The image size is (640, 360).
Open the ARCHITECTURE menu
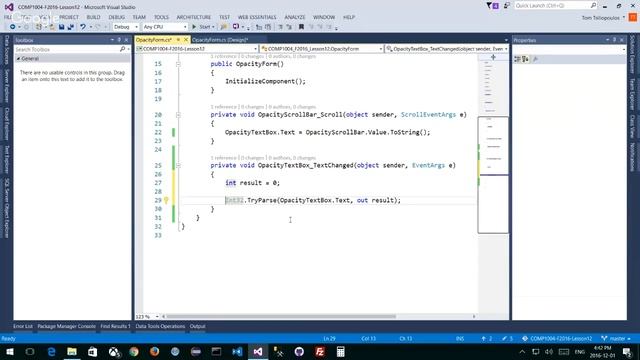(193, 17)
